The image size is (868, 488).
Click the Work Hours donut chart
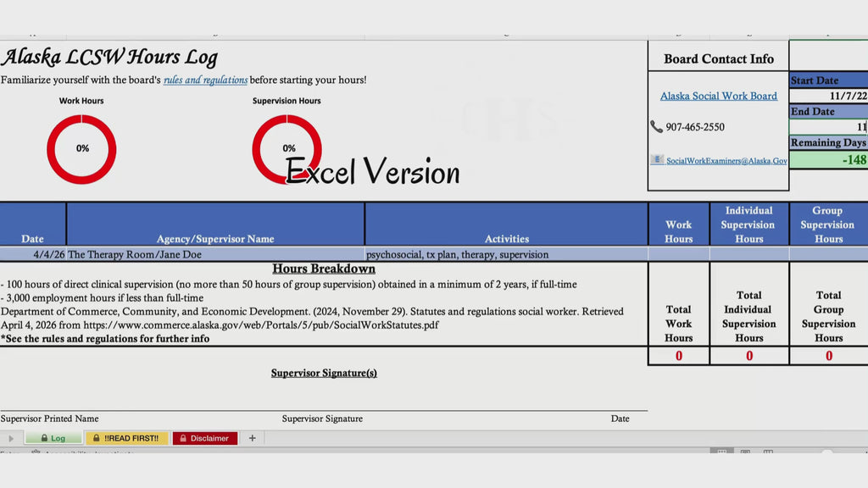[x=81, y=149]
